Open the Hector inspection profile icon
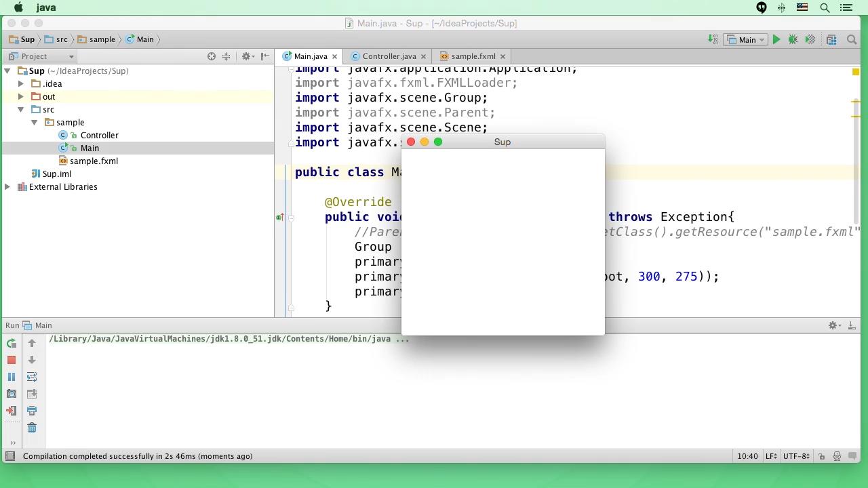The image size is (868, 488). pyautogui.click(x=837, y=456)
